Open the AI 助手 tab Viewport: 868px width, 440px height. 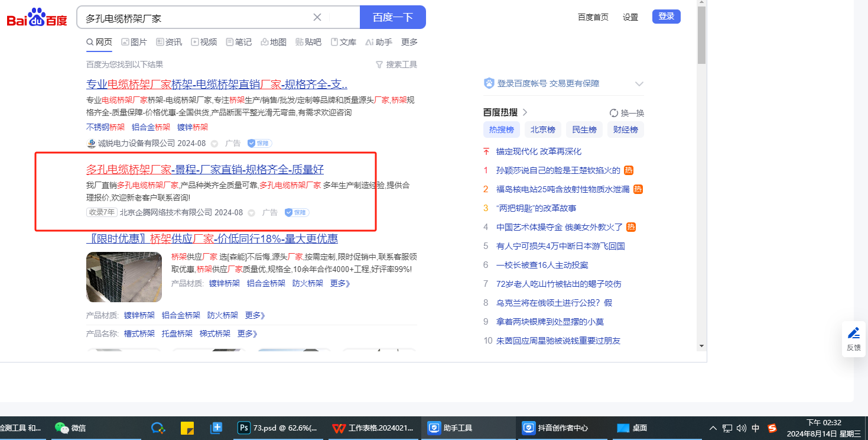(x=379, y=42)
